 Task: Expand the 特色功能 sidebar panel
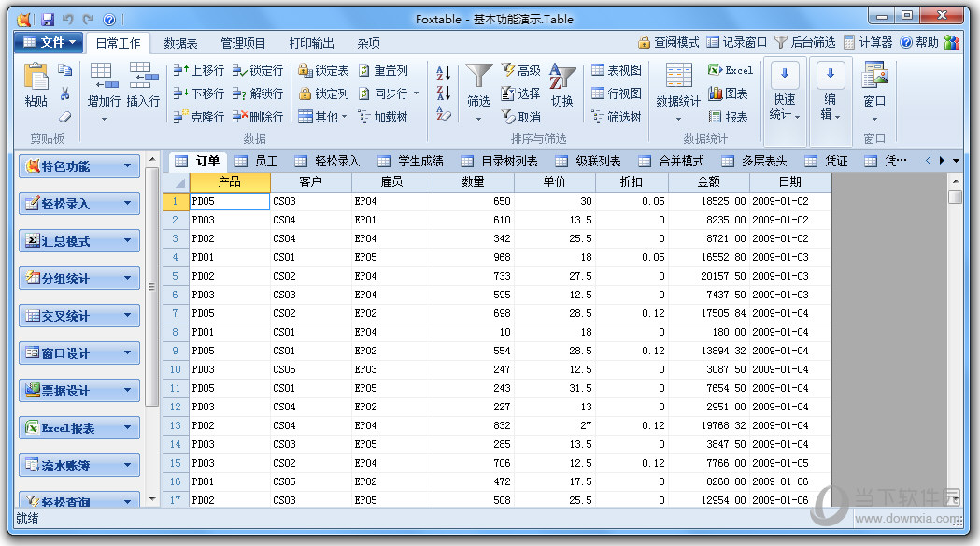tap(78, 166)
